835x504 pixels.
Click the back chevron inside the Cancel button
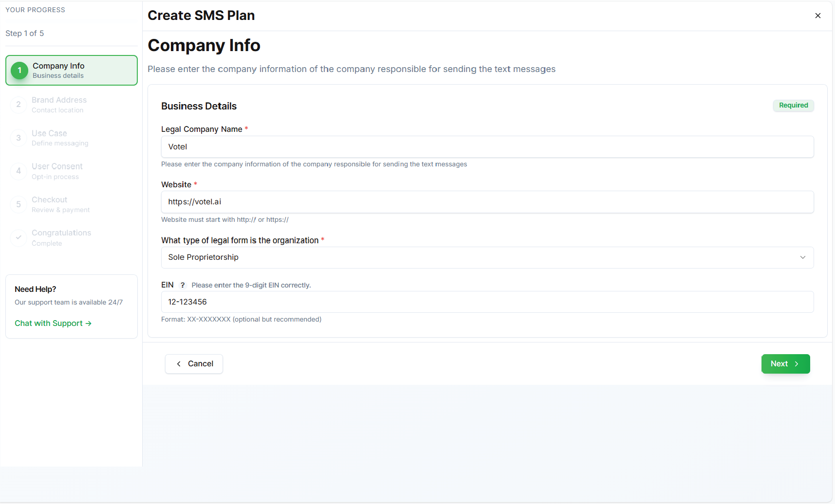tap(179, 363)
